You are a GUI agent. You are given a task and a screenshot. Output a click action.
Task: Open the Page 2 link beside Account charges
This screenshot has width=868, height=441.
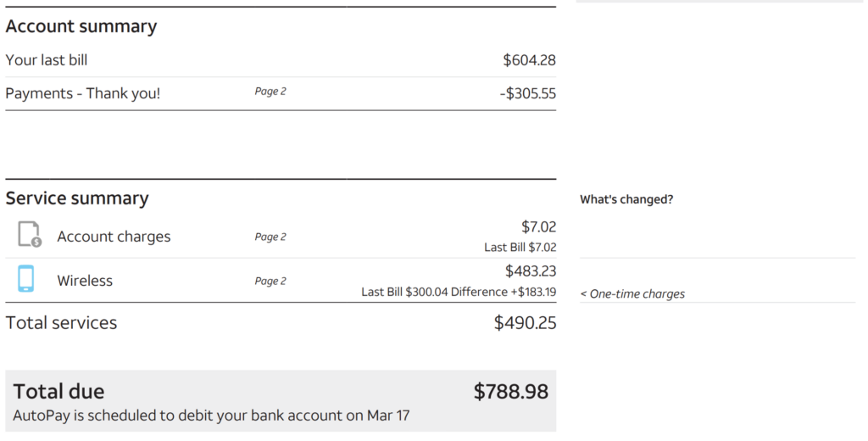[270, 237]
